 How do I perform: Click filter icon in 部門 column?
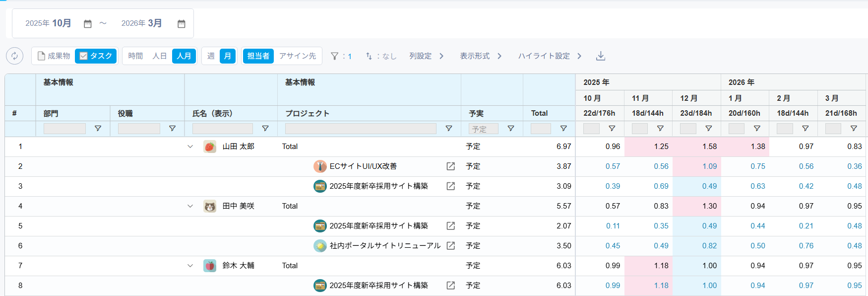click(x=98, y=129)
